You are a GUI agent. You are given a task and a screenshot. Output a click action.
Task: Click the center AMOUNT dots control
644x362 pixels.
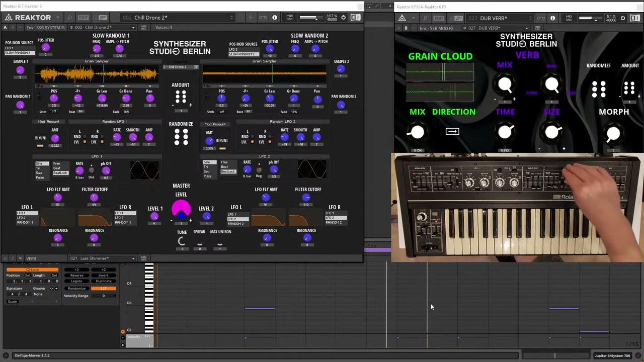tap(181, 96)
